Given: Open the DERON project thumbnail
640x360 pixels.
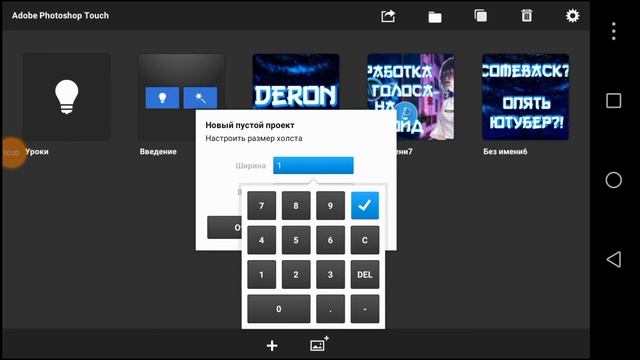Looking at the screenshot, I should (296, 81).
